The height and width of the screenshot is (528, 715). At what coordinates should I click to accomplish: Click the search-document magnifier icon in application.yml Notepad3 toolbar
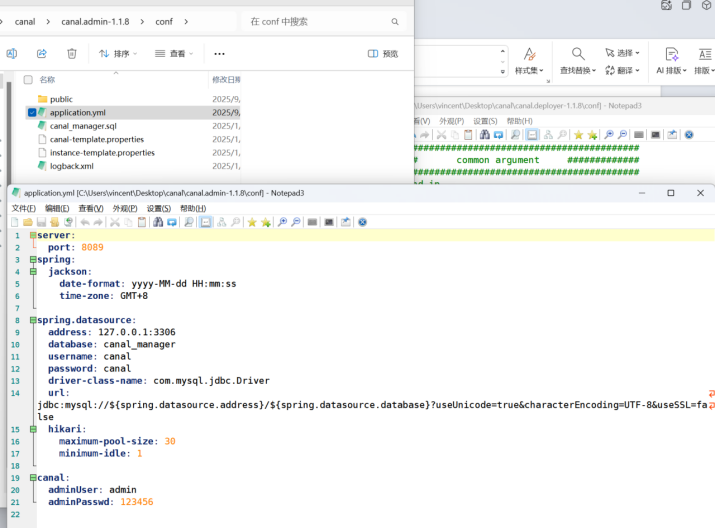click(x=189, y=222)
